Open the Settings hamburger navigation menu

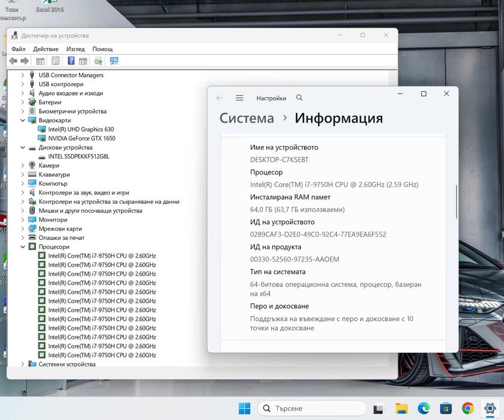click(239, 98)
